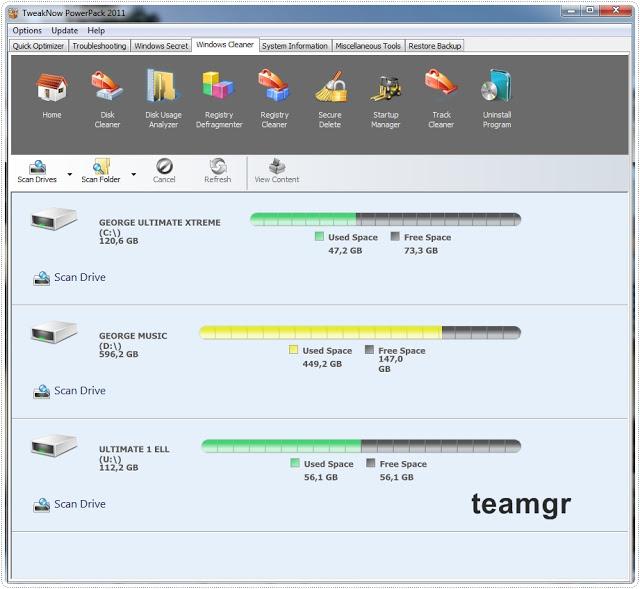
Task: Click the Scan Drives toolbar button
Action: click(x=37, y=171)
